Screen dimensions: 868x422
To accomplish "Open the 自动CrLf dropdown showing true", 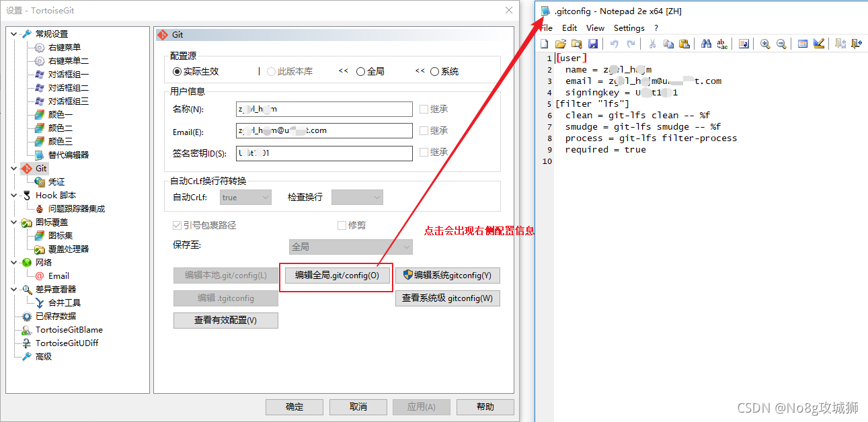I will point(245,197).
